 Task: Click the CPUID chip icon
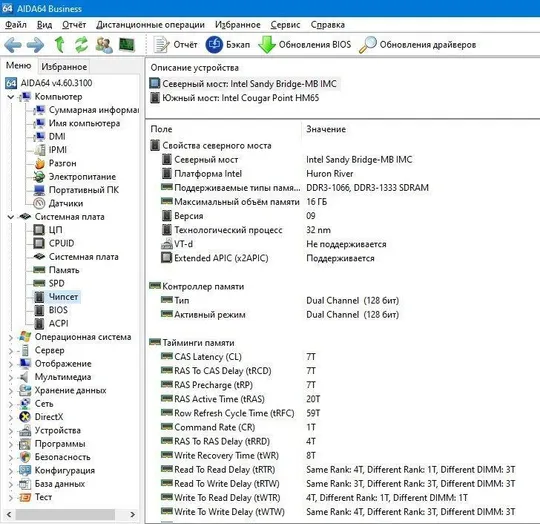tap(39, 243)
